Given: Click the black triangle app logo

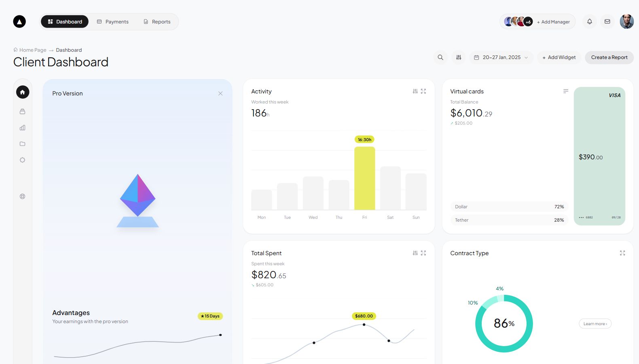Looking at the screenshot, I should pos(19,21).
